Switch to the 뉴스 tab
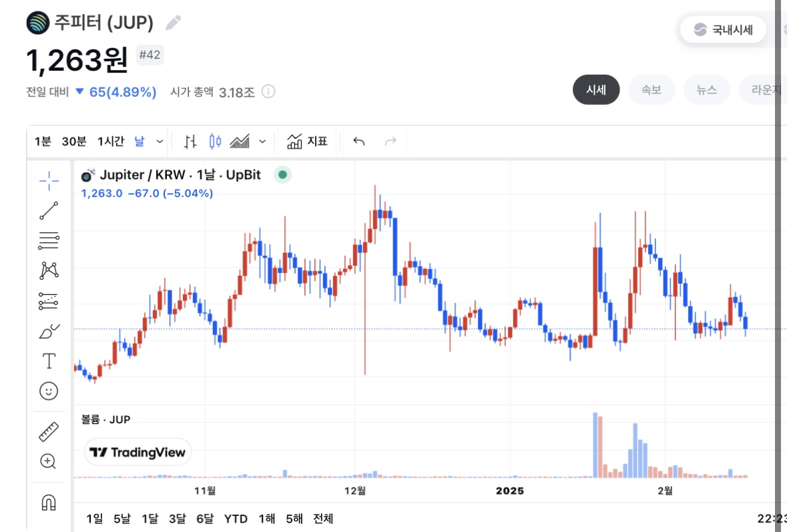Image resolution: width=787 pixels, height=532 pixels. 707,90
